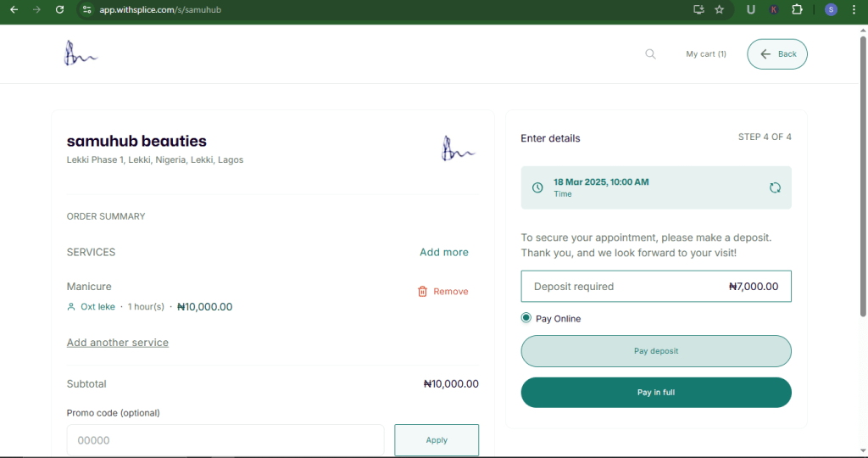Click the 18 Mar 2025, 10:00 AM text
Viewport: 868px width, 458px height.
pyautogui.click(x=601, y=182)
